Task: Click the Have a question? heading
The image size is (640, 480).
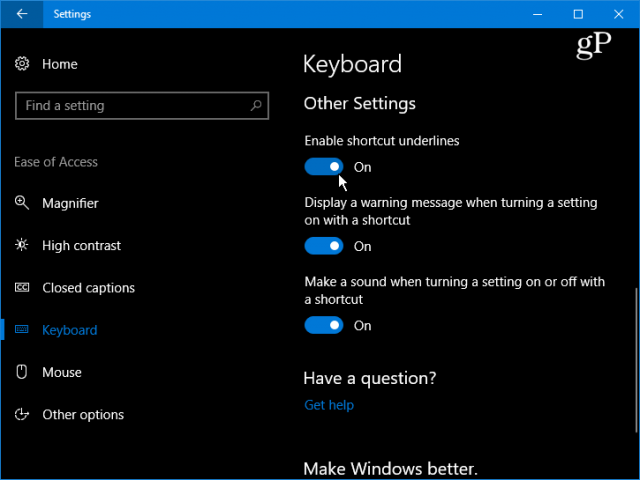Action: 370,378
